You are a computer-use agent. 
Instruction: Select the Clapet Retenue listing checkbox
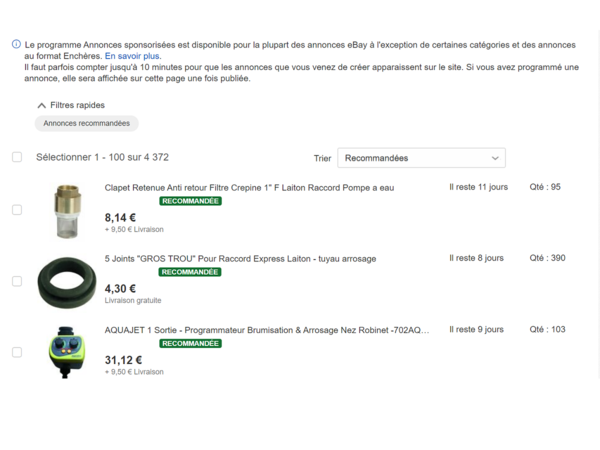coord(17,210)
